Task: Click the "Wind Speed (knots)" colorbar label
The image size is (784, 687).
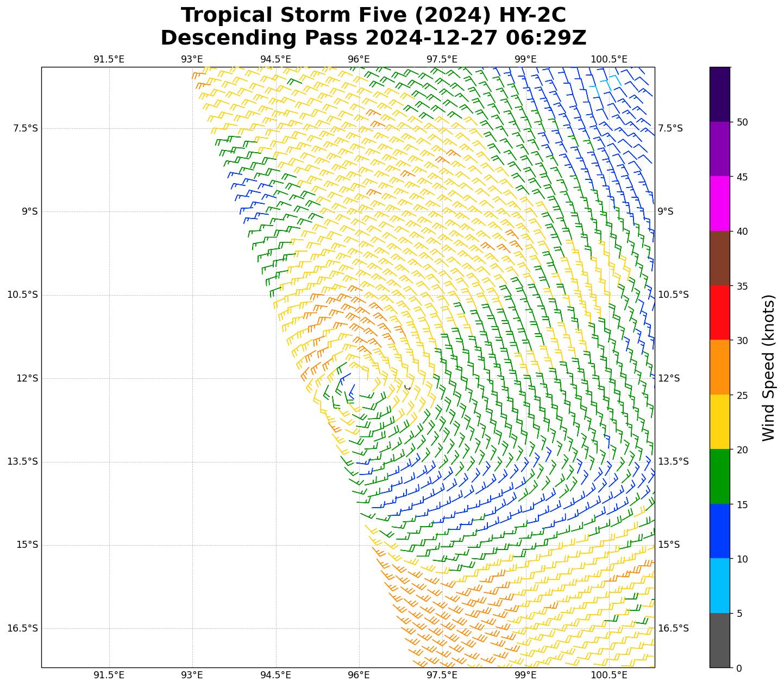Action: tap(768, 367)
